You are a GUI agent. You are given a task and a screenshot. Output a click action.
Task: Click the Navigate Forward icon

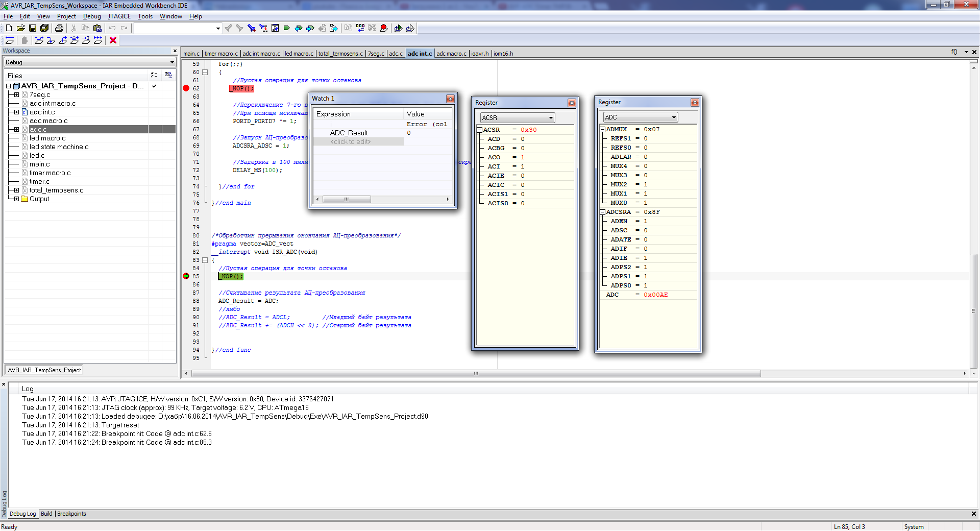click(x=334, y=28)
